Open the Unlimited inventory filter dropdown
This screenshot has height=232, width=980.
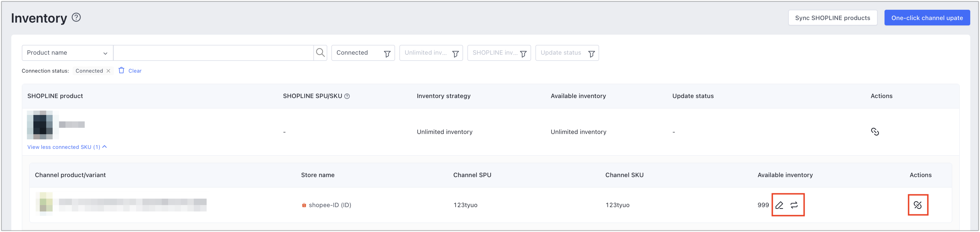431,53
